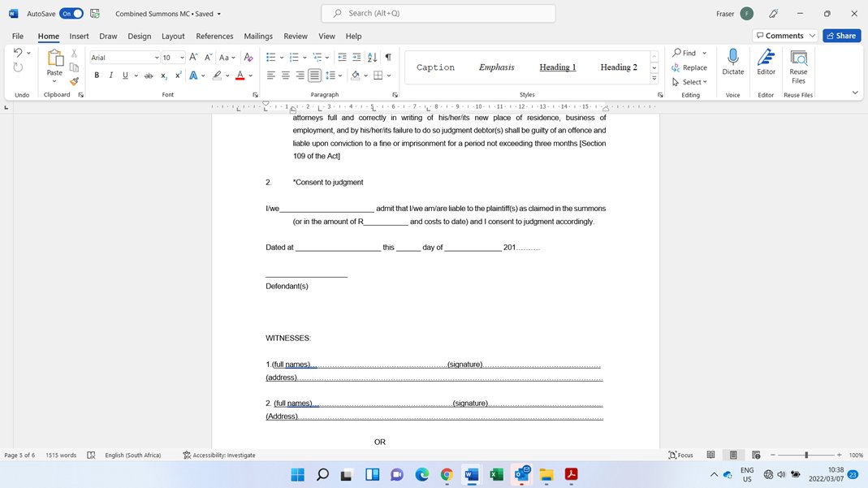The width and height of the screenshot is (868, 488).
Task: Increase font size with the larger A
Action: coord(193,58)
